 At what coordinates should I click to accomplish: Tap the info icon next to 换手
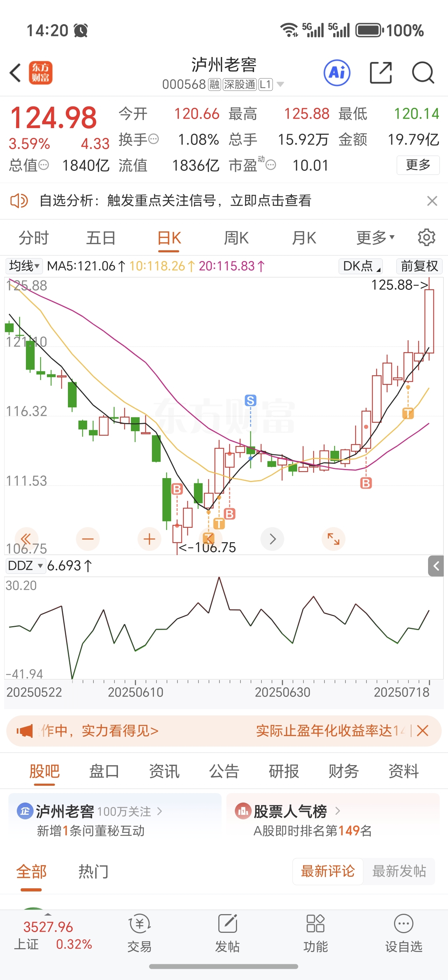(x=154, y=139)
